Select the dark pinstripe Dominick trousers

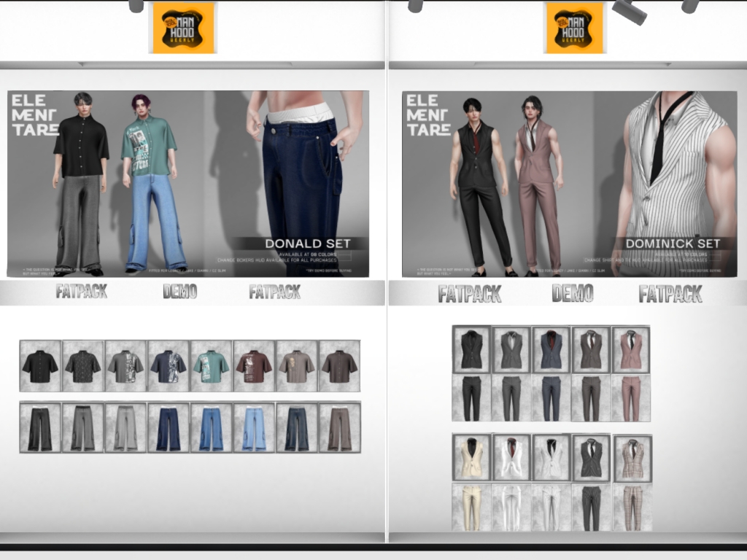pyautogui.click(x=591, y=507)
